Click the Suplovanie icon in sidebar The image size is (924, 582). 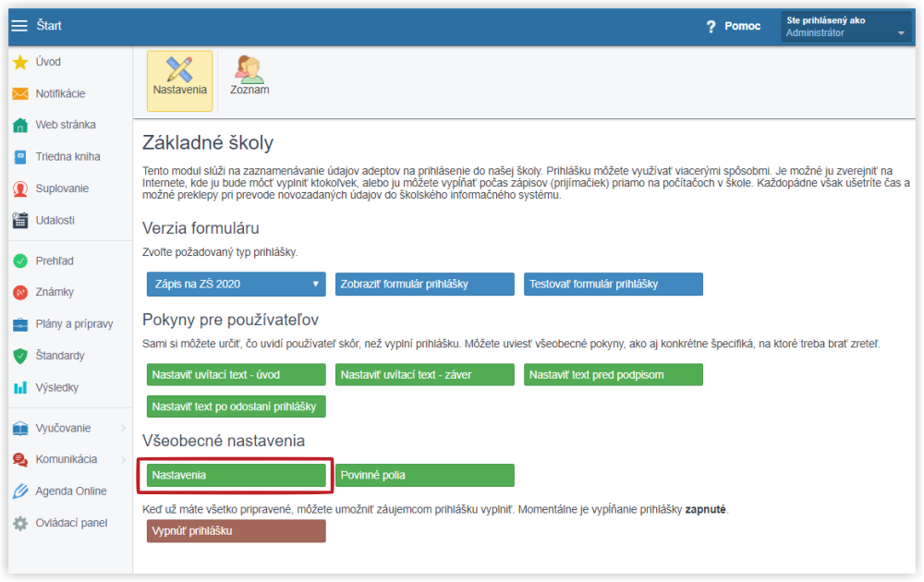pyautogui.click(x=20, y=188)
